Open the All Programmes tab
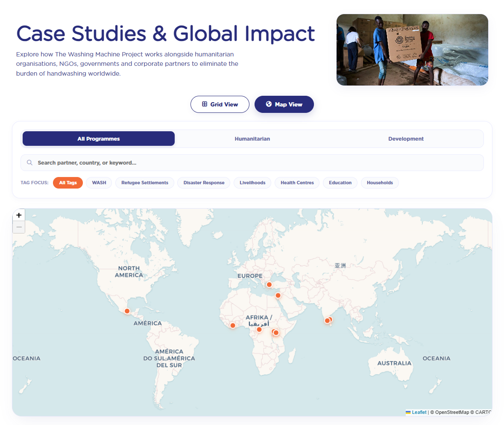Screen dimensions: 504x425 99,139
